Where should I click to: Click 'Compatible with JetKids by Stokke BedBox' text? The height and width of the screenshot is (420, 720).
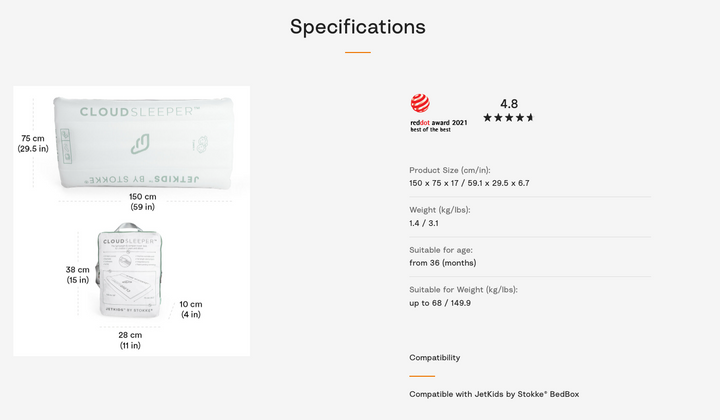tap(493, 394)
